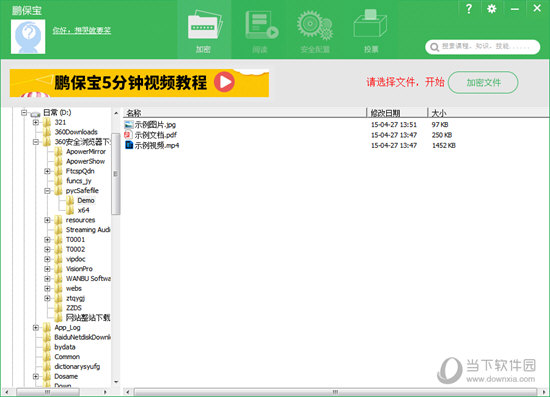Click file list horizontal scrollbar thumb
Viewport: 550px width, 397px height.
(335, 392)
